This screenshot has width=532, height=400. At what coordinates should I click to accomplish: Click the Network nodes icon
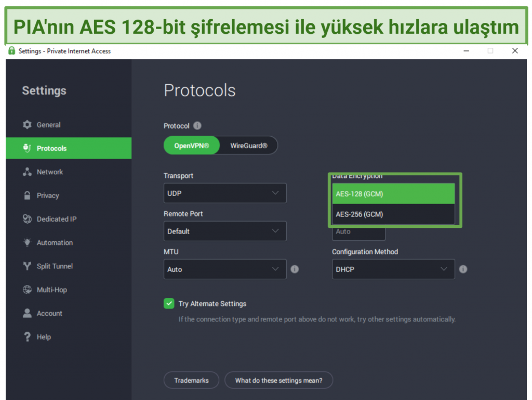[28, 172]
